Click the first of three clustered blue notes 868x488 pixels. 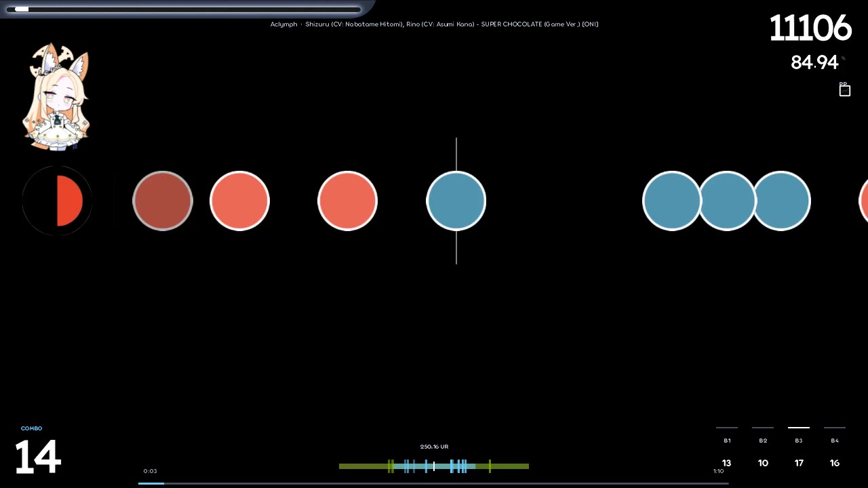click(672, 201)
